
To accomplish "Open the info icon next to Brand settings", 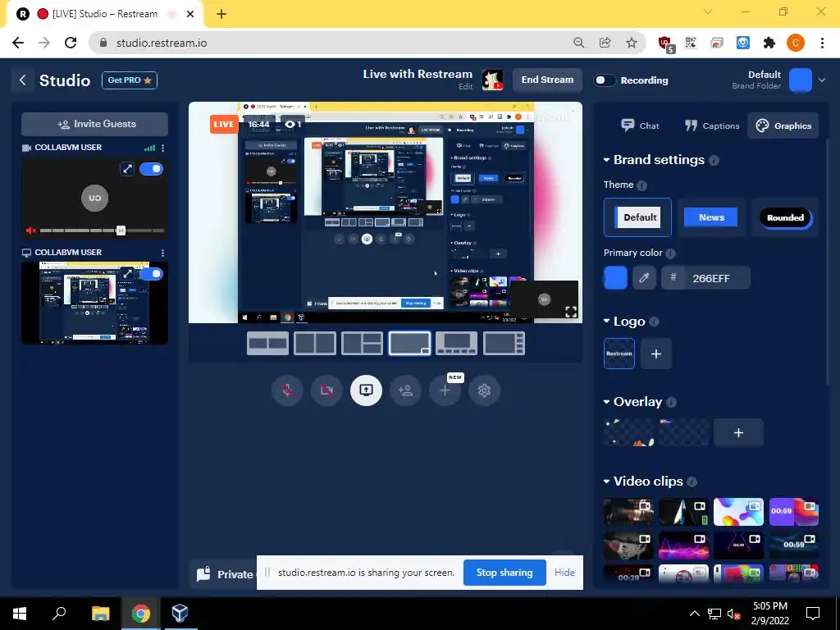I will [x=714, y=160].
